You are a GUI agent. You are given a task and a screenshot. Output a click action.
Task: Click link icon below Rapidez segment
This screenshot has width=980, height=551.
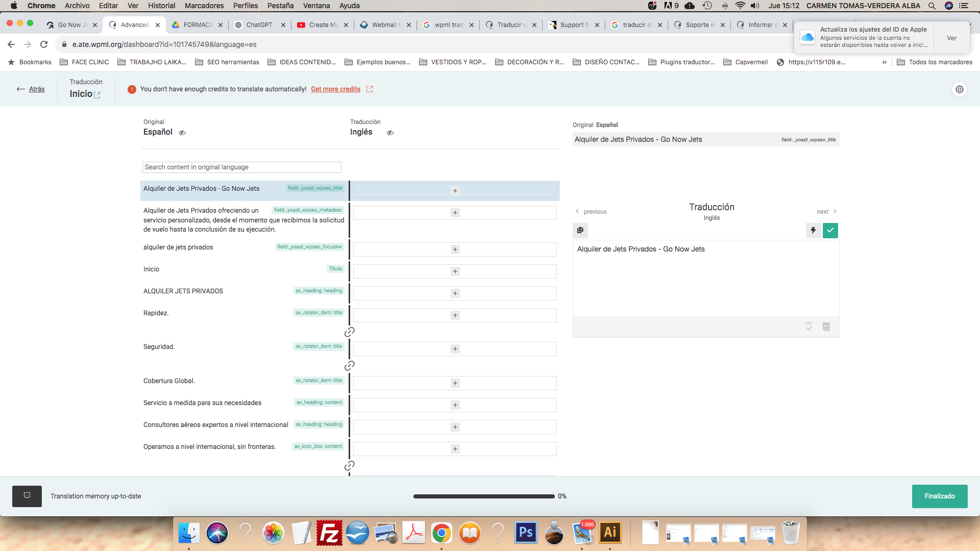click(x=349, y=332)
